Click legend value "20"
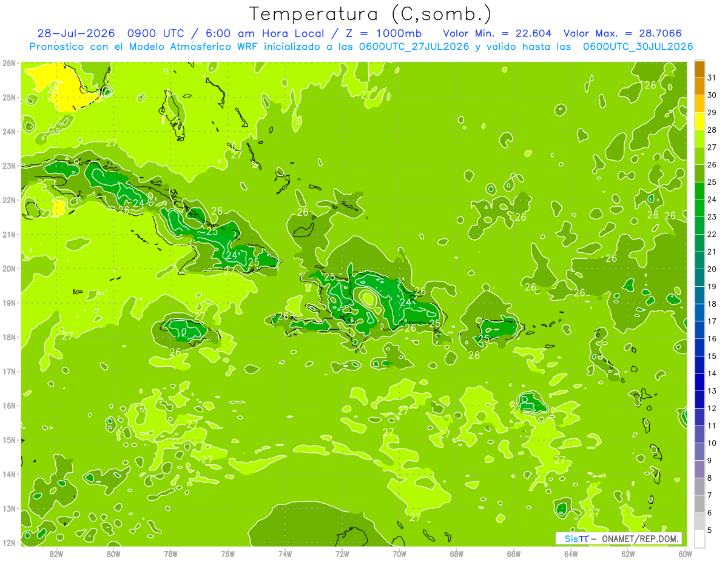 712,269
